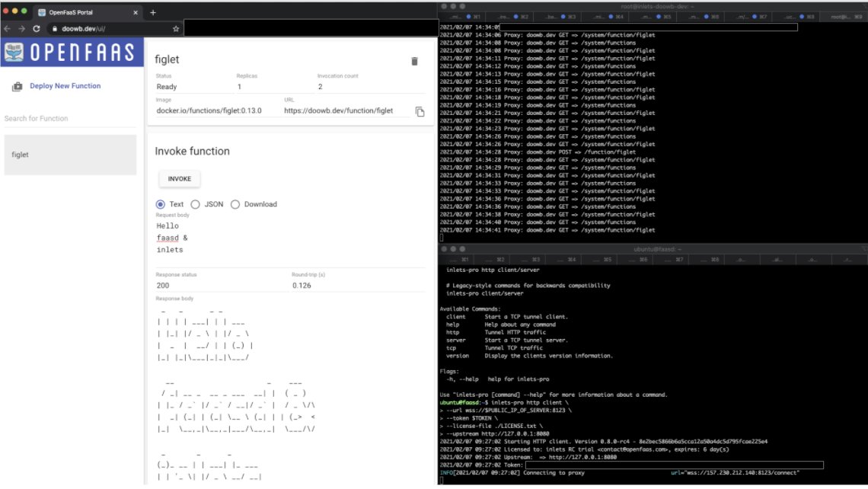868x489 pixels.
Task: Click the figlet function heading
Action: click(x=167, y=59)
